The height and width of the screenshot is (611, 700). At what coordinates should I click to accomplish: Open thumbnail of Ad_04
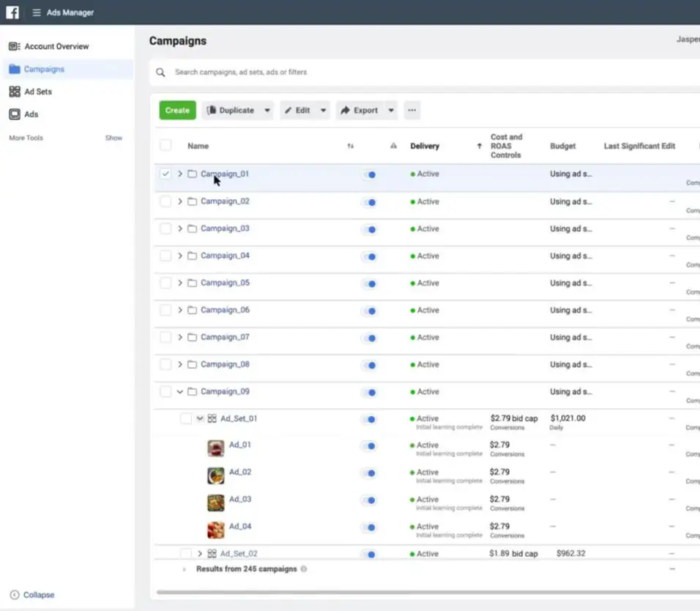pos(215,530)
